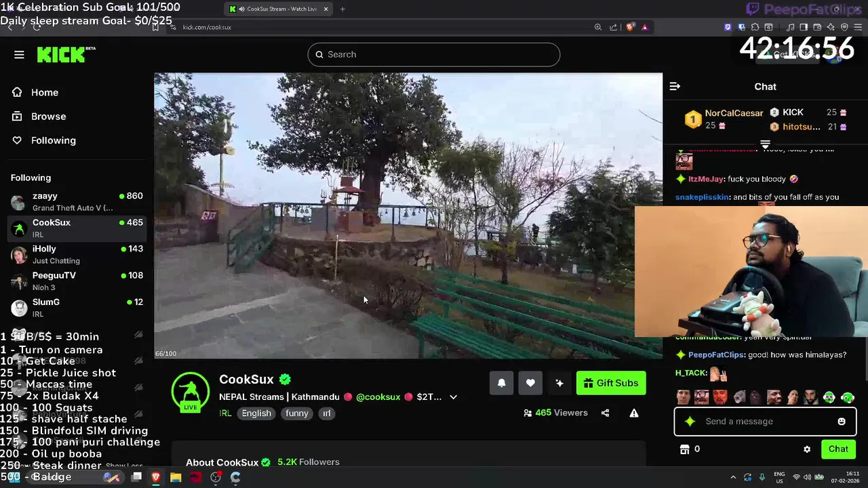Viewport: 868px width, 488px height.
Task: Click snakeplisskin username in chat
Action: [x=703, y=197]
